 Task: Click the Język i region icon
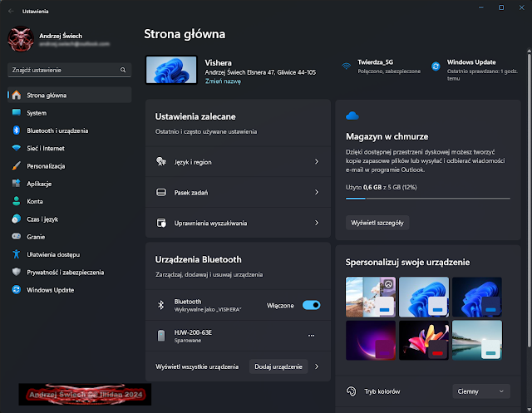[x=161, y=161]
